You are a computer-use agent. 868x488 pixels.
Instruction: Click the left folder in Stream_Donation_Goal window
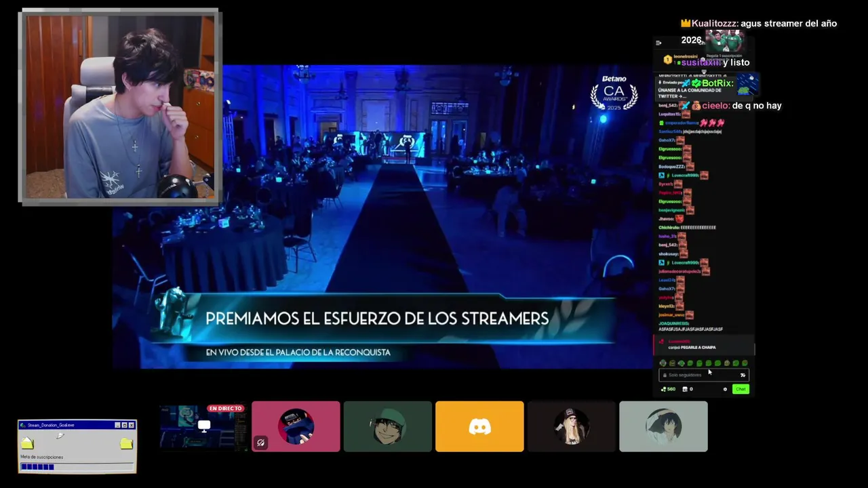pyautogui.click(x=28, y=443)
